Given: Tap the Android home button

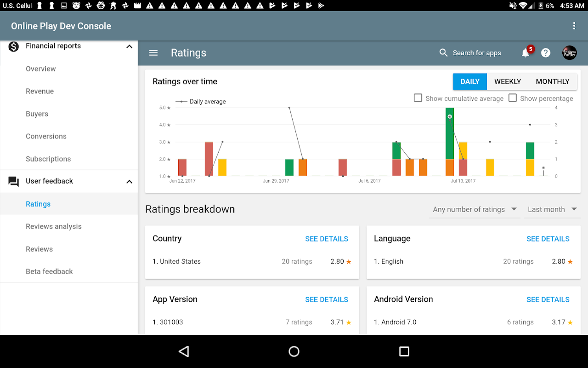Looking at the screenshot, I should point(294,351).
